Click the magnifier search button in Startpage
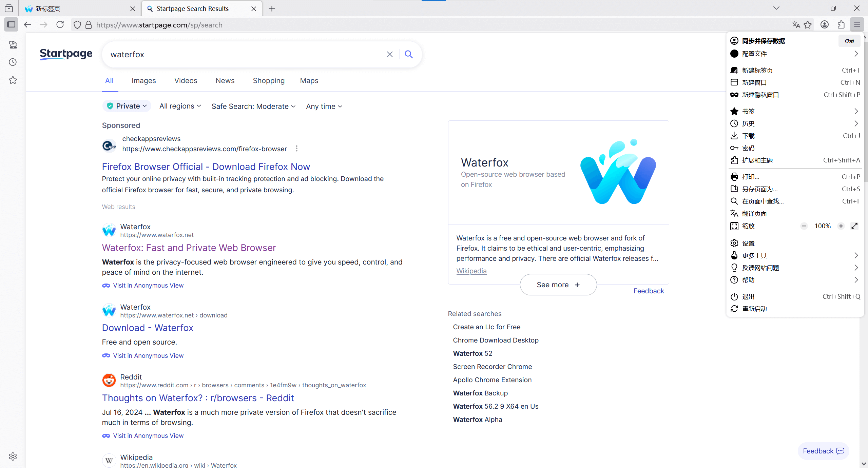This screenshot has width=868, height=468. click(x=409, y=54)
